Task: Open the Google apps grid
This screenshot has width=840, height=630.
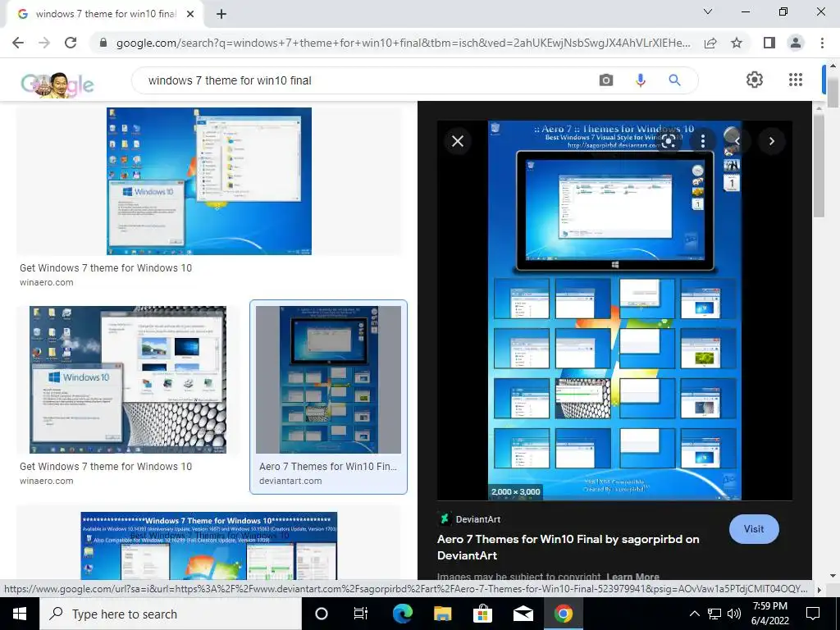Action: (x=796, y=80)
